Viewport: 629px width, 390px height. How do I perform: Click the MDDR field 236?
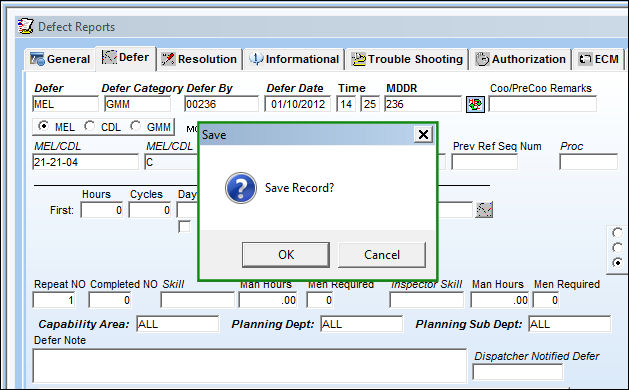coord(423,104)
